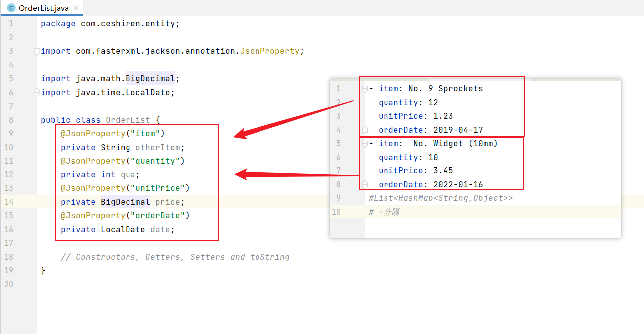This screenshot has width=644, height=334.
Task: Click fold end marker at orderDate 2022-01-16
Action: click(x=365, y=184)
